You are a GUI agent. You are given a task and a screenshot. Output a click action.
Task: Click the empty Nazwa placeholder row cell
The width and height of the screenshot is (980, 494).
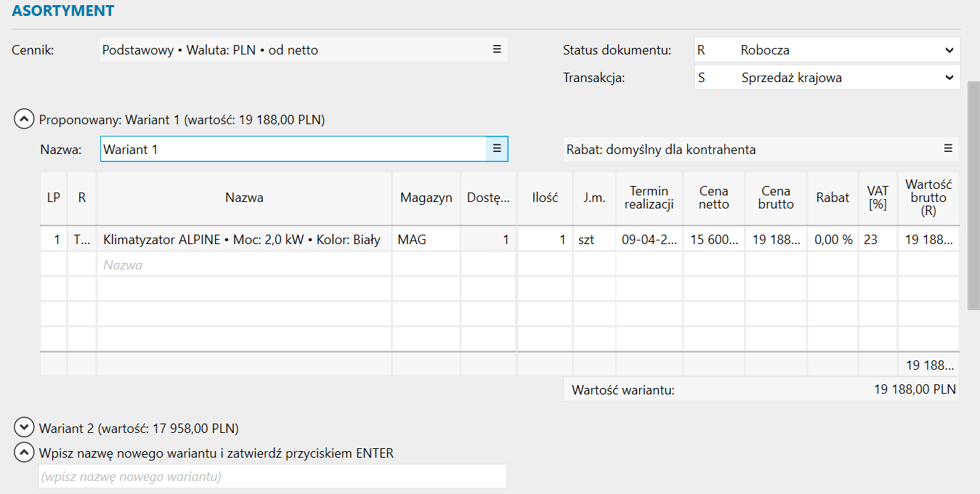[244, 265]
